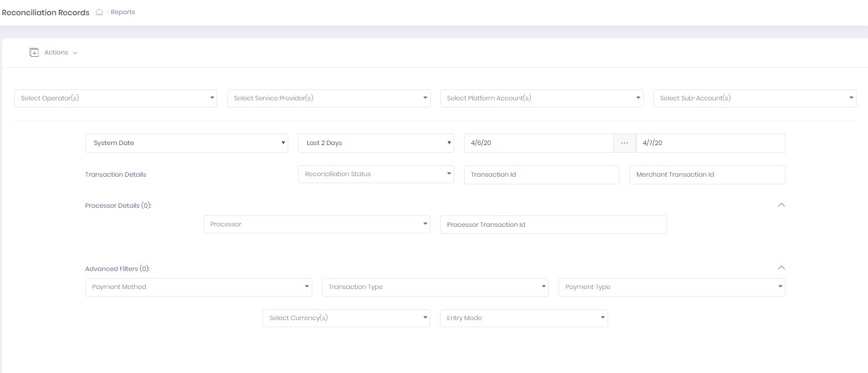868x373 pixels.
Task: Open the Select Service Provider(s) dropdown
Action: coord(328,98)
